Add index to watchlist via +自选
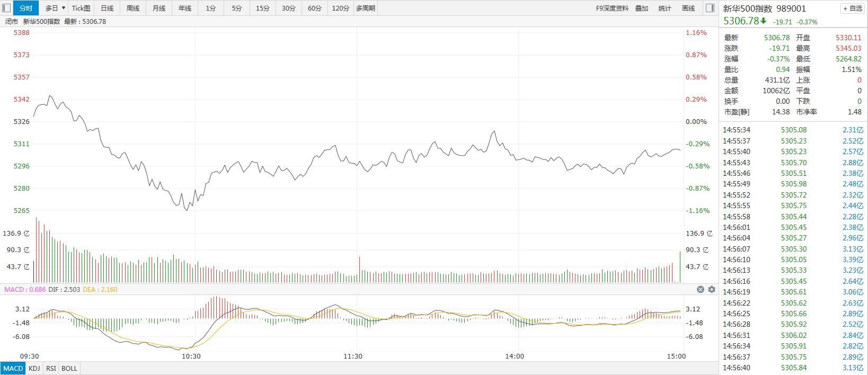This screenshot has height=375, width=868. pyautogui.click(x=853, y=8)
